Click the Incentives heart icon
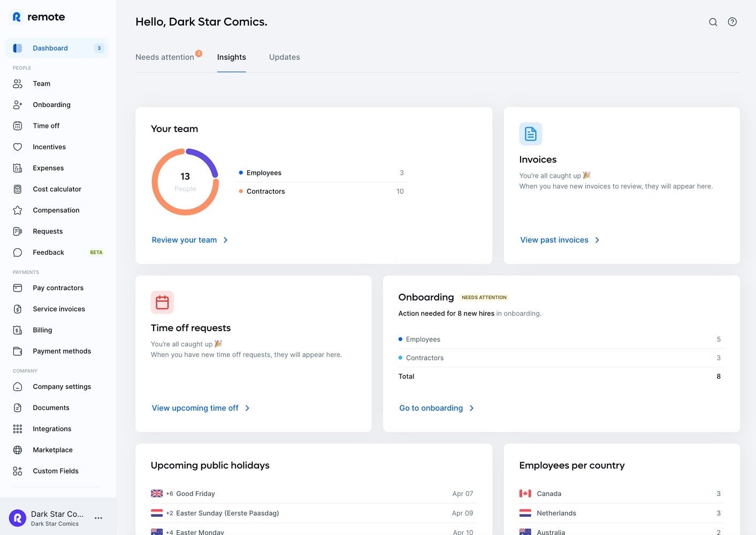Viewport: 756px width, 535px height. click(18, 147)
